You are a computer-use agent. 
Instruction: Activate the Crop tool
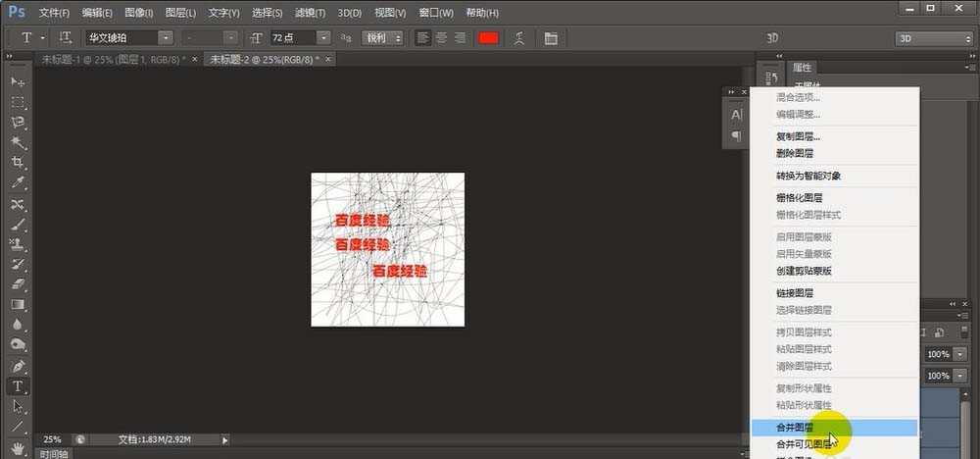click(18, 163)
